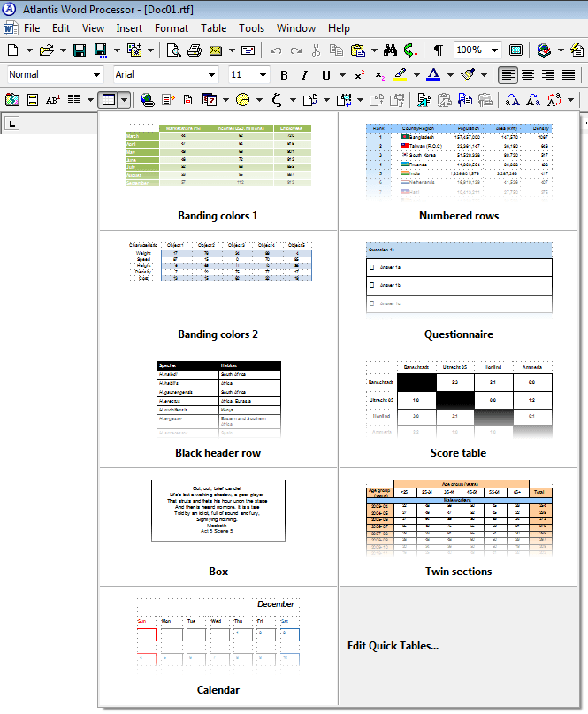The height and width of the screenshot is (714, 588).
Task: Insert a symbol with the zeta icon
Action: pos(277,100)
